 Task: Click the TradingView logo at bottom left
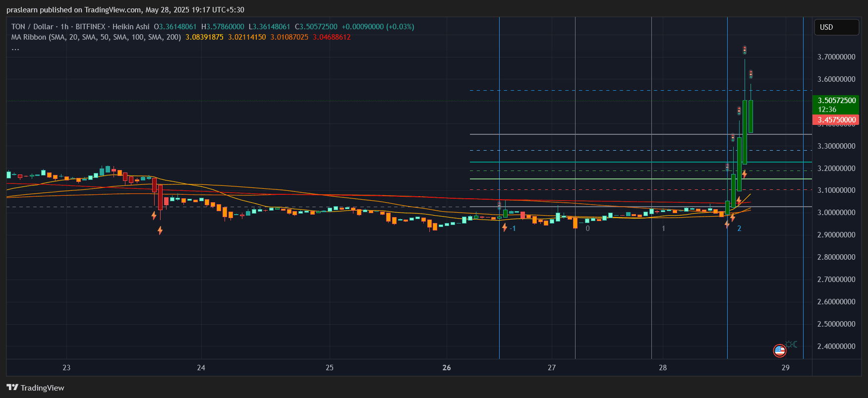coord(35,388)
